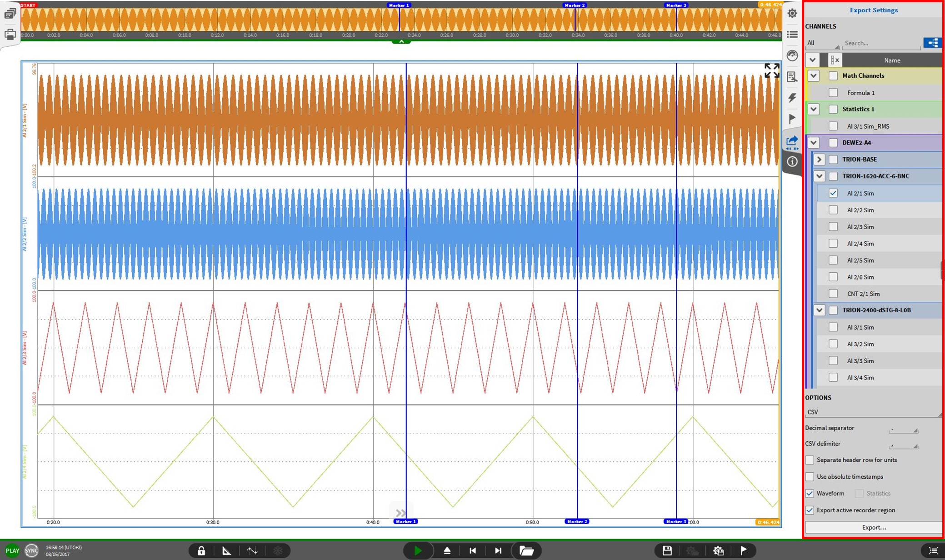945x560 pixels.
Task: Open the settings gear in right sidebar
Action: tap(792, 13)
